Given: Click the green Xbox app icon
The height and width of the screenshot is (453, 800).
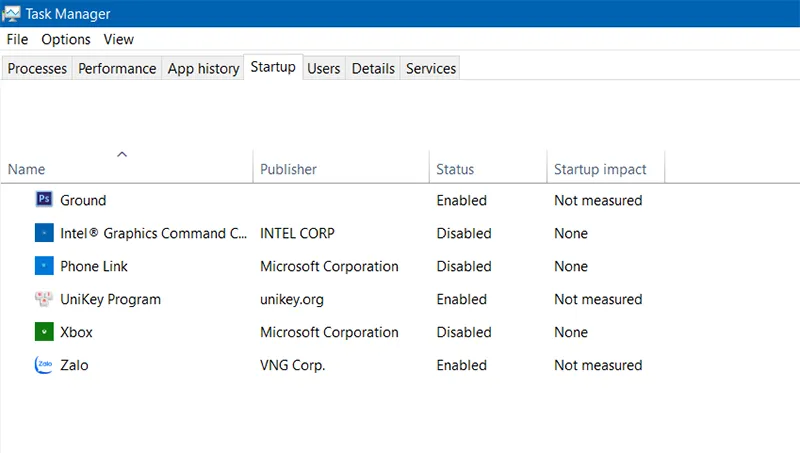Looking at the screenshot, I should click(44, 332).
